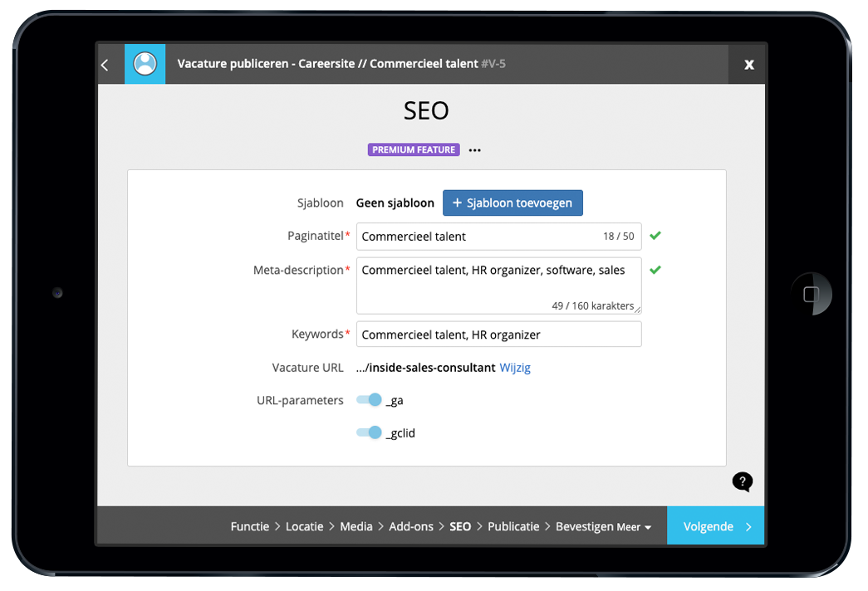The image size is (868, 591).
Task: Focus the Paginatitel input field
Action: (478, 237)
